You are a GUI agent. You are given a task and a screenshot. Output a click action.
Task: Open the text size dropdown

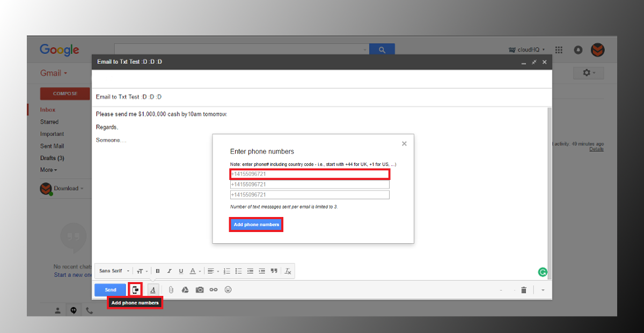[142, 271]
